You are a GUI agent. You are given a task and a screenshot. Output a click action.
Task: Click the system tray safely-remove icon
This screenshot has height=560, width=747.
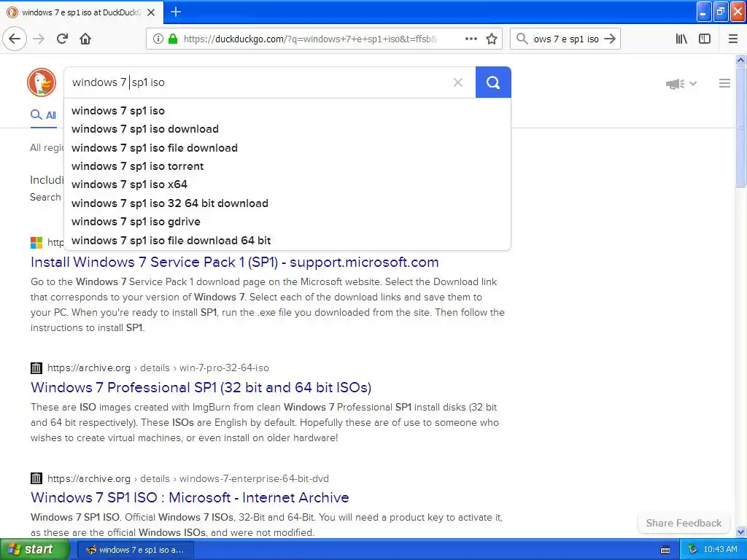coord(692,550)
